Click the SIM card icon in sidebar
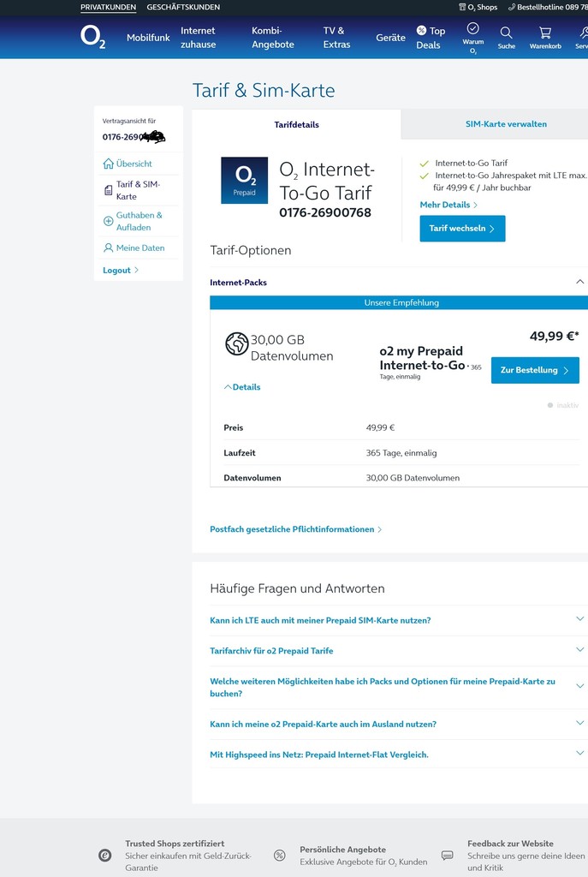Image resolution: width=588 pixels, height=877 pixels. click(109, 190)
